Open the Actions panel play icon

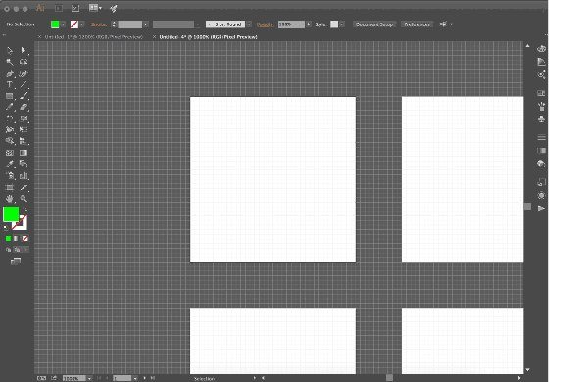coord(541,208)
